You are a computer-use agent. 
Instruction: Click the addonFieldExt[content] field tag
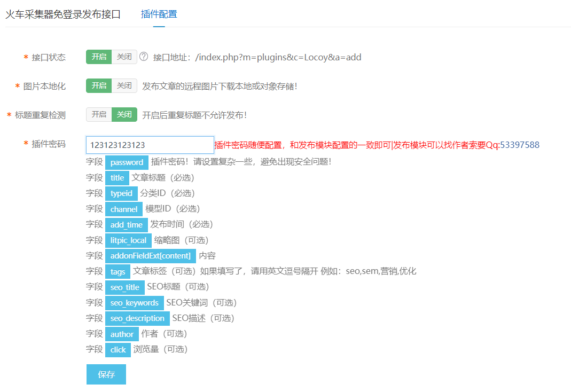click(x=151, y=256)
